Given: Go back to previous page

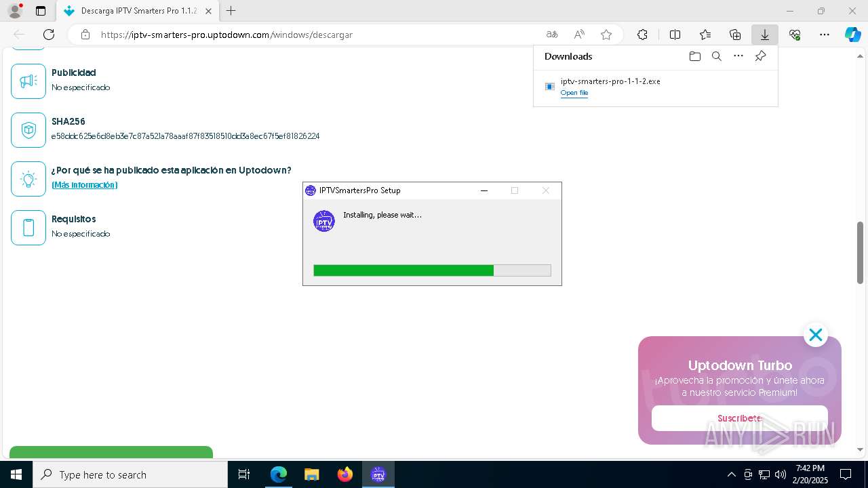Looking at the screenshot, I should pos(19,35).
